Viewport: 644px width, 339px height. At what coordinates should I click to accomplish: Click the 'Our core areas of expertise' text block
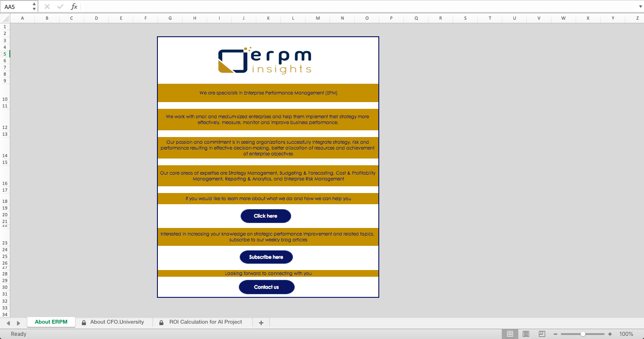coord(268,176)
